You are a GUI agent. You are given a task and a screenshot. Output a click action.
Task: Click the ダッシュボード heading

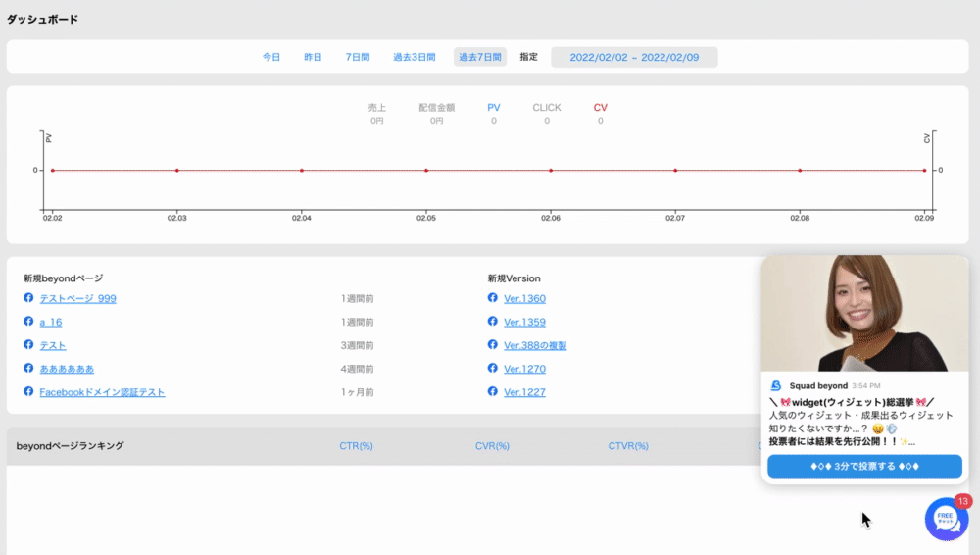[42, 20]
